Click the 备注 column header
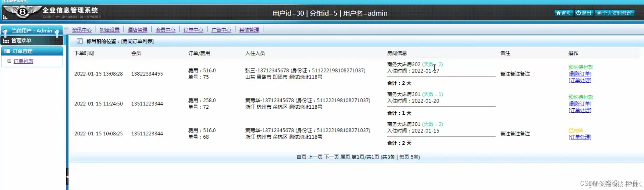Screen dimensions: 644x190 tap(505, 53)
